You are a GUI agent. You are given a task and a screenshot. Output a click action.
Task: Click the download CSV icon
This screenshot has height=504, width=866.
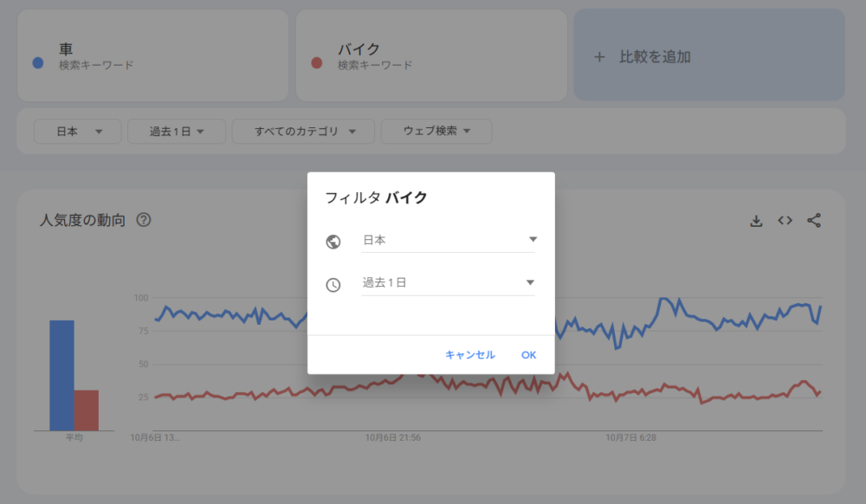(756, 221)
